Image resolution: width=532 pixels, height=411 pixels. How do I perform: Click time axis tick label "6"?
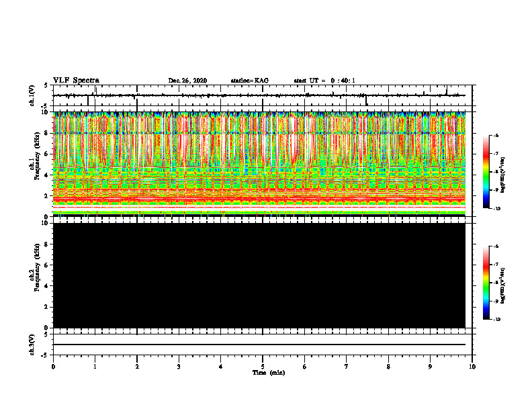[x=305, y=367]
